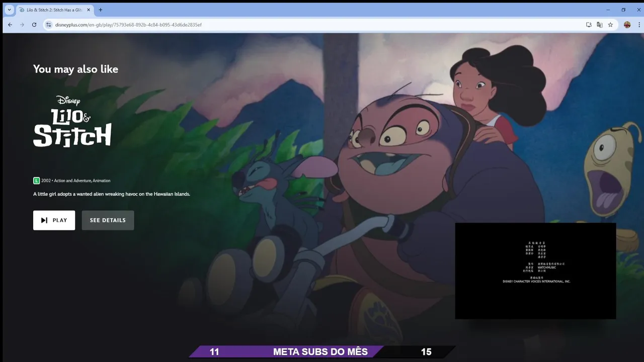Reload the Disney+ page
Screen dimensions: 644x362
tap(34, 25)
